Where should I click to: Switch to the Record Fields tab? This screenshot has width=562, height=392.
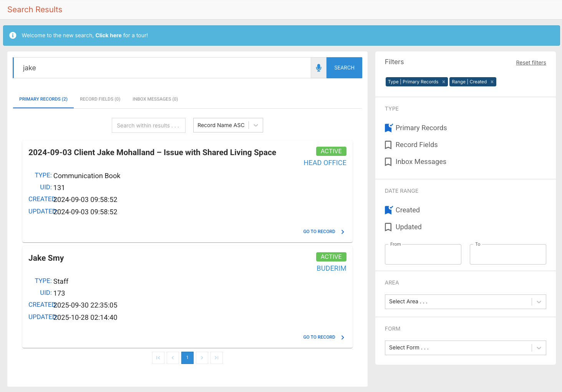click(x=100, y=99)
